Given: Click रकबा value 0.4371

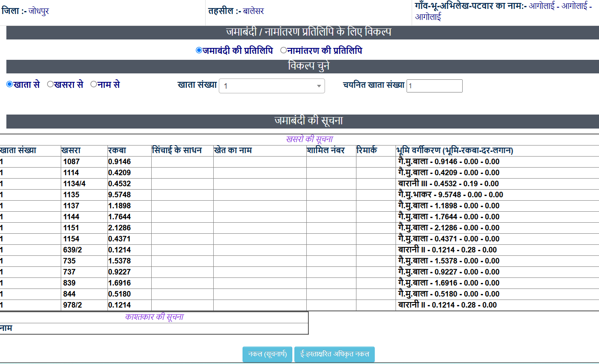Looking at the screenshot, I should [119, 239].
